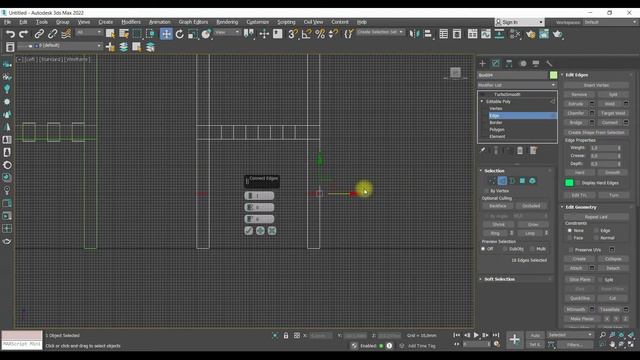Click the Redo arrow icon
The image size is (640, 360).
click(24, 34)
